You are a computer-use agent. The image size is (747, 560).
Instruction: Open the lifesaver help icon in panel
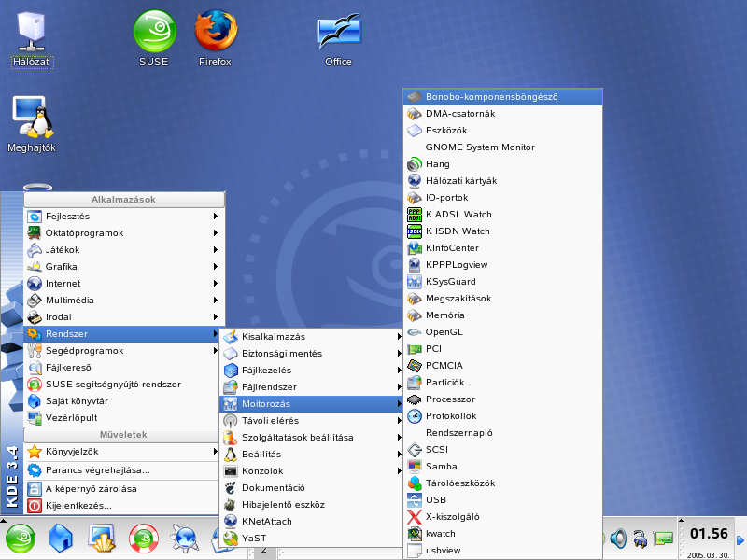pyautogui.click(x=144, y=539)
